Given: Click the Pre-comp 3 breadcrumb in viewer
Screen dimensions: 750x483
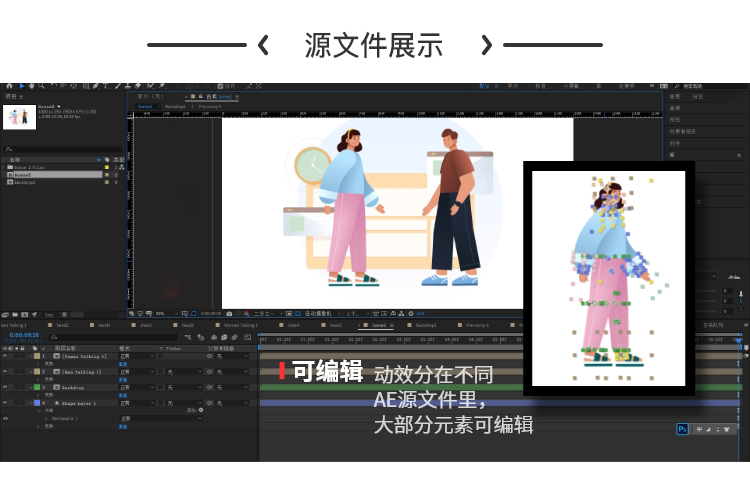Looking at the screenshot, I should click(210, 106).
